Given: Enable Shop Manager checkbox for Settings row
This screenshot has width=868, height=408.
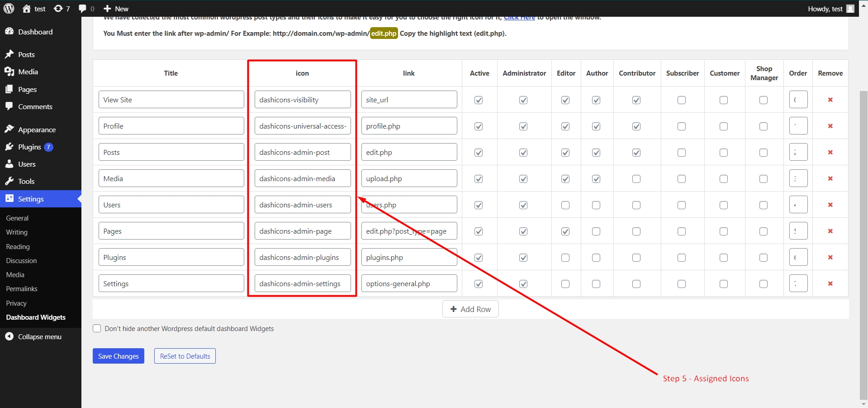Looking at the screenshot, I should pyautogui.click(x=764, y=284).
